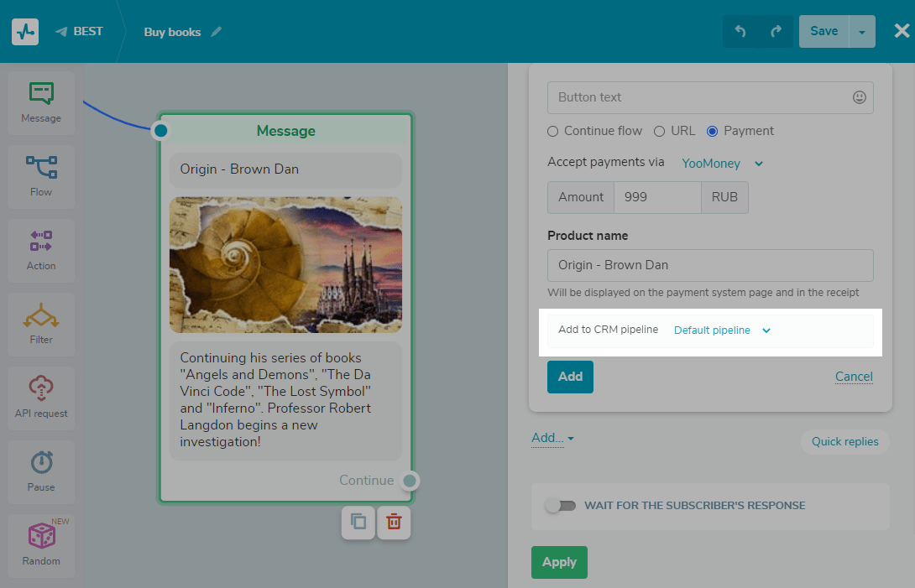Toggle Wait for the subscriber's response
Viewport: 915px width, 588px height.
click(x=560, y=506)
